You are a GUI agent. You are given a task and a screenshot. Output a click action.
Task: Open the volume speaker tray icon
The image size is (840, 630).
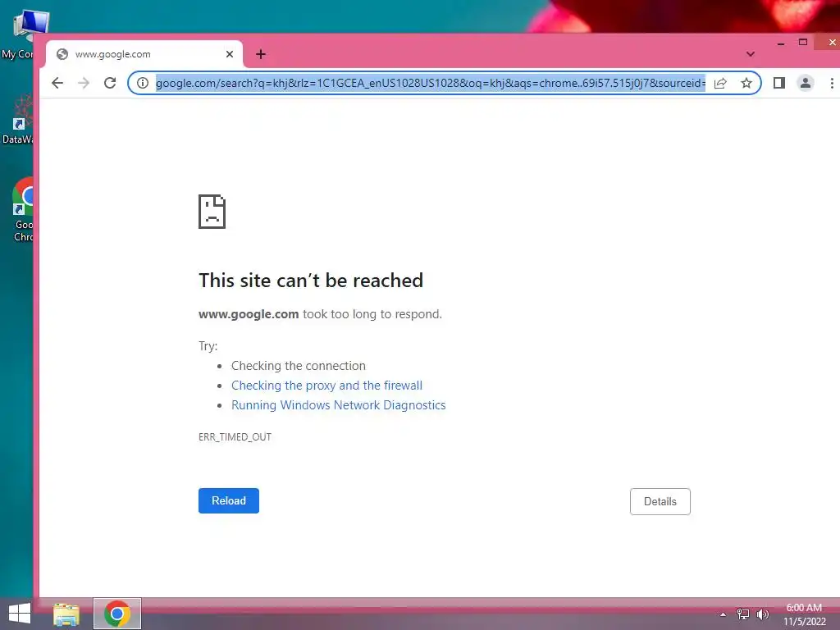762,614
